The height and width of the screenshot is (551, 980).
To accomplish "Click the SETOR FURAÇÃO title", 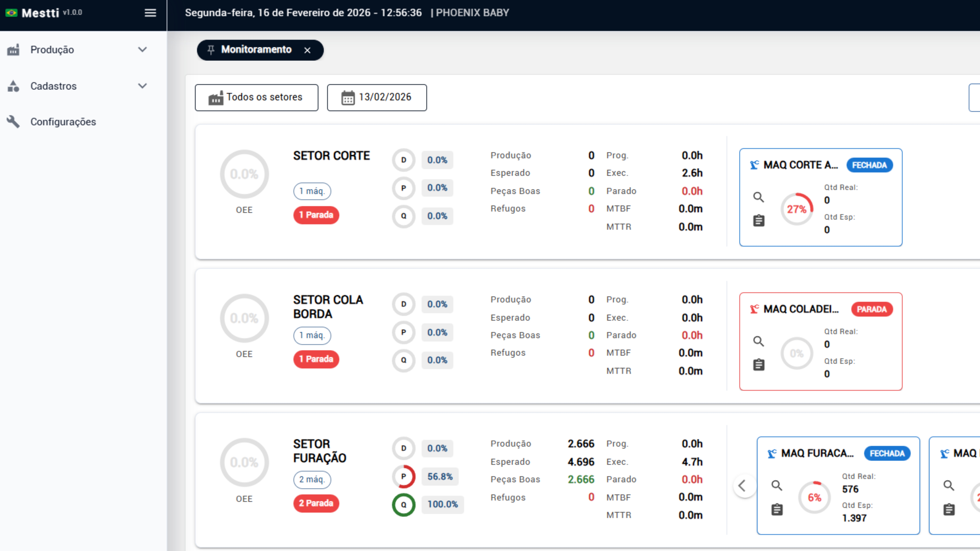I will point(320,451).
